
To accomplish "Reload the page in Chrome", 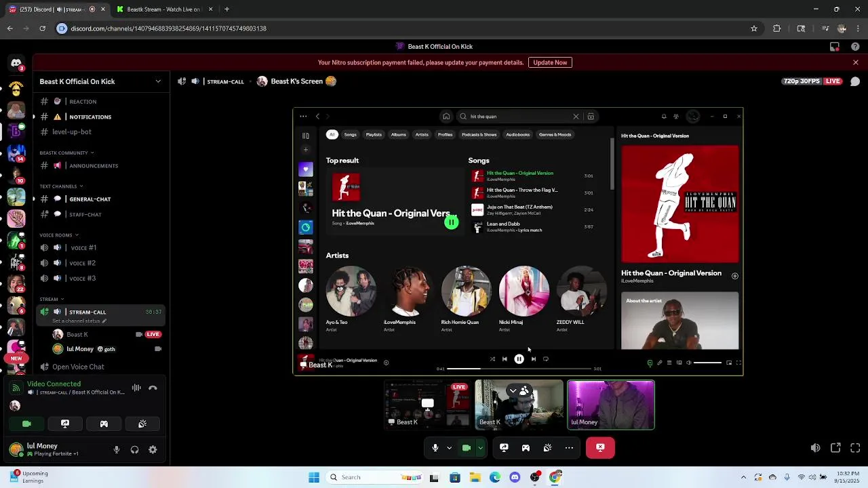I will (x=42, y=28).
